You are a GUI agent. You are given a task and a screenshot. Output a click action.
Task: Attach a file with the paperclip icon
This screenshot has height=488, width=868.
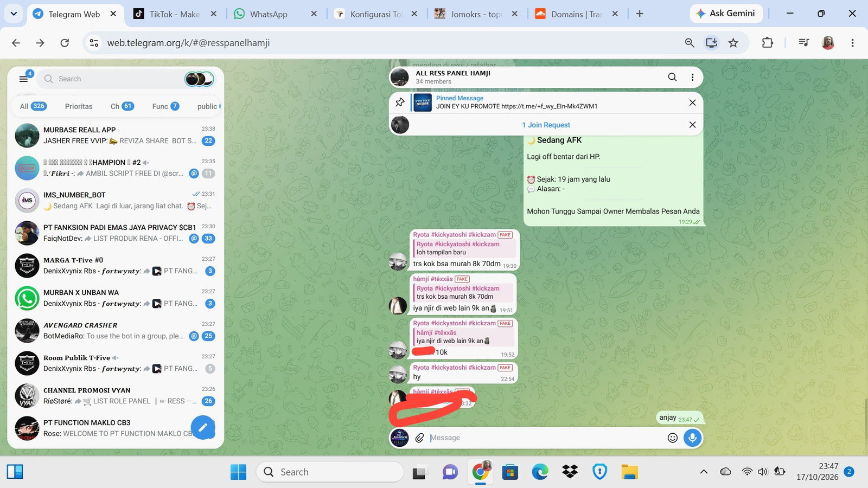[419, 438]
